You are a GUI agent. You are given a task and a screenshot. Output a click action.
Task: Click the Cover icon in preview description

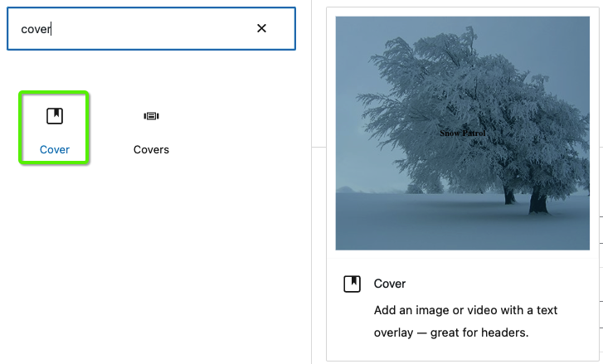(352, 284)
